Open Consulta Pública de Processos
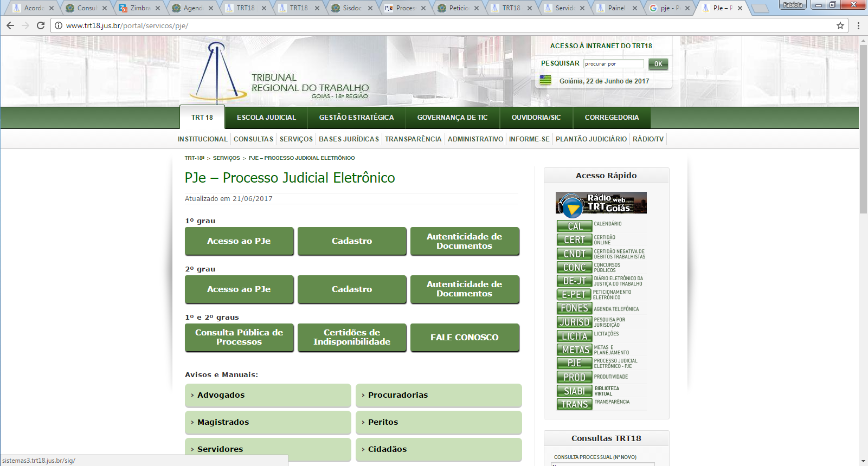 tap(239, 337)
